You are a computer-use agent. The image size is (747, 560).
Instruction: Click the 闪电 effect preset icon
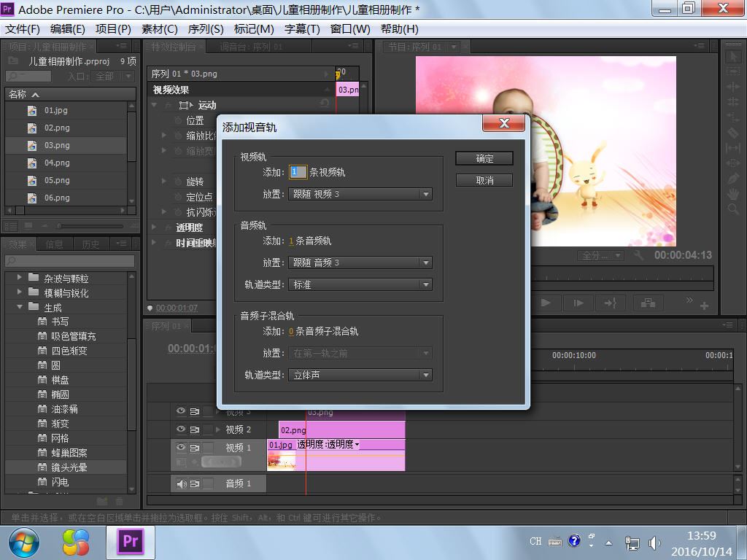click(x=42, y=482)
